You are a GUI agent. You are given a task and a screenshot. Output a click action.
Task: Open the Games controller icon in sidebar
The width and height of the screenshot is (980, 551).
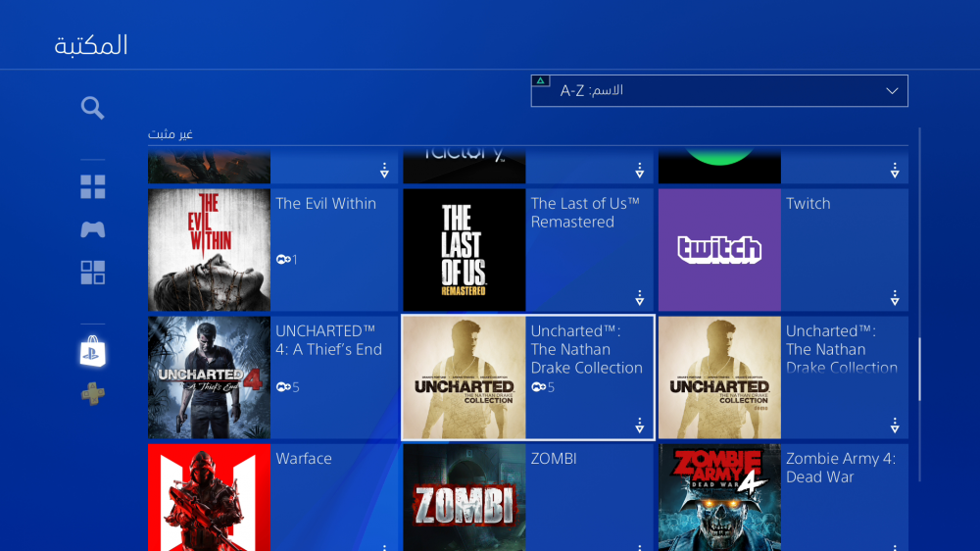tap(92, 229)
